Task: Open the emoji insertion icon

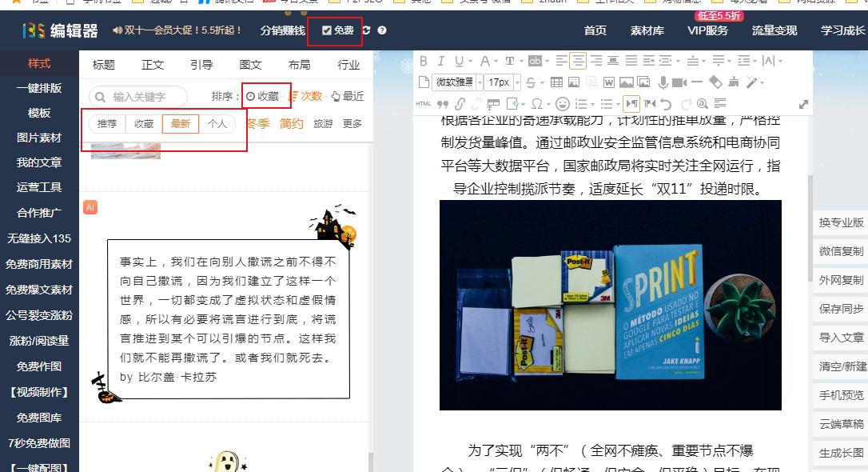Action: 562,102
